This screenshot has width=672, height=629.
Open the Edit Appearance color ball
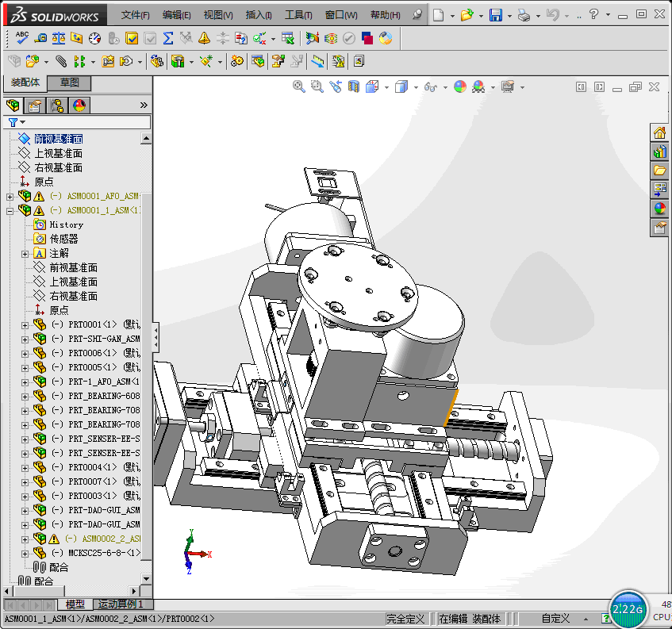460,86
